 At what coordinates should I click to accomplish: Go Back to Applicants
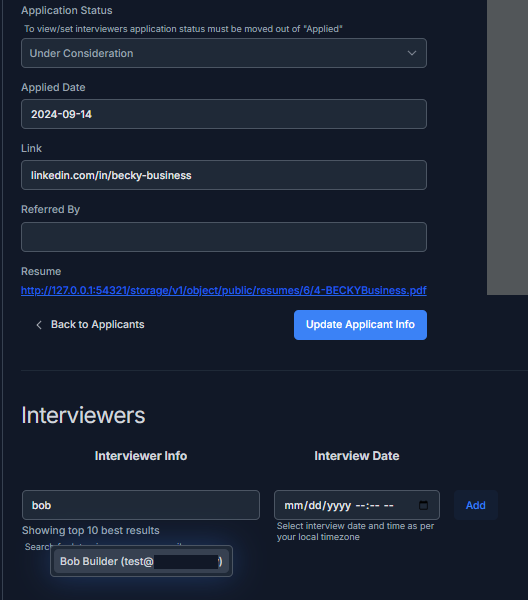click(90, 324)
